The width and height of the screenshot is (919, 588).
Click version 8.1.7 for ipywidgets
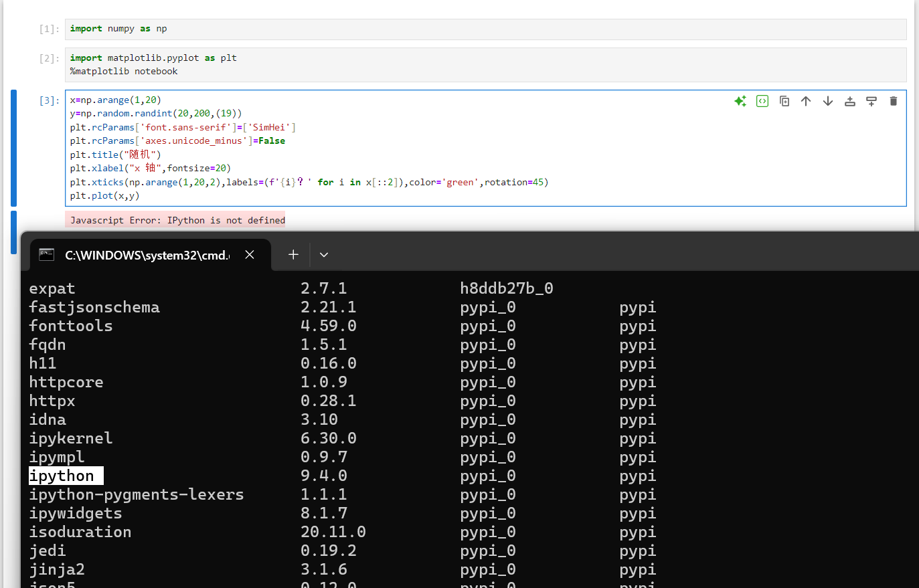324,513
